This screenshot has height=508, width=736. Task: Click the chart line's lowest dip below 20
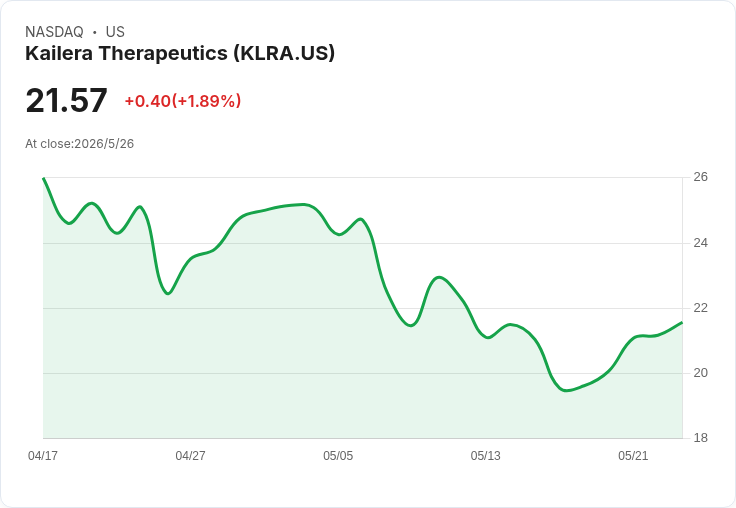click(x=567, y=390)
